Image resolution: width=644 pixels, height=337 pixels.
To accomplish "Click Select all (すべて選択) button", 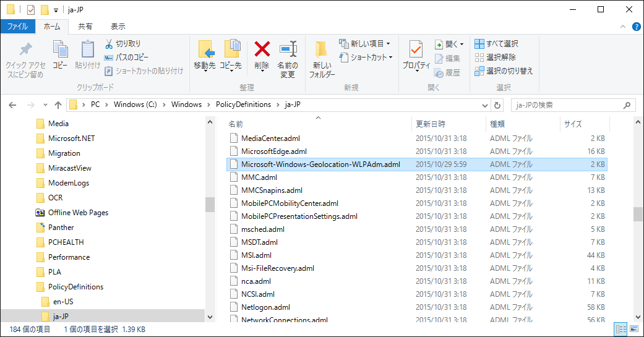I will 496,44.
